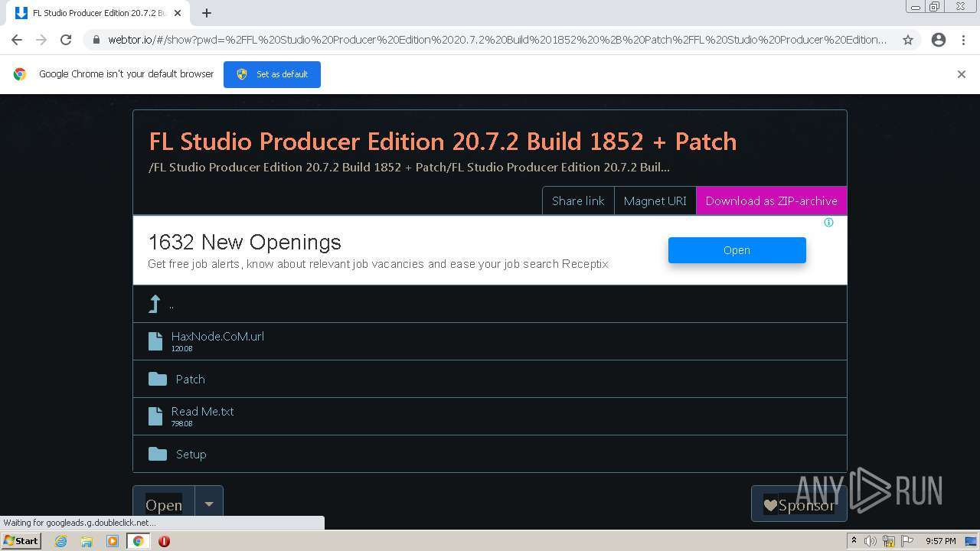This screenshot has width=980, height=551.
Task: Click the network tray icon
Action: [x=889, y=541]
